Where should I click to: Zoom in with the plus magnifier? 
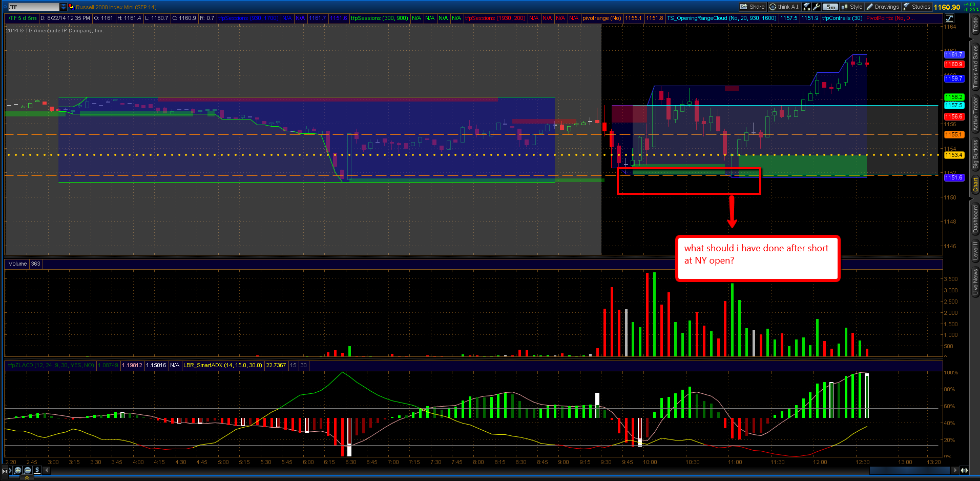coord(18,470)
